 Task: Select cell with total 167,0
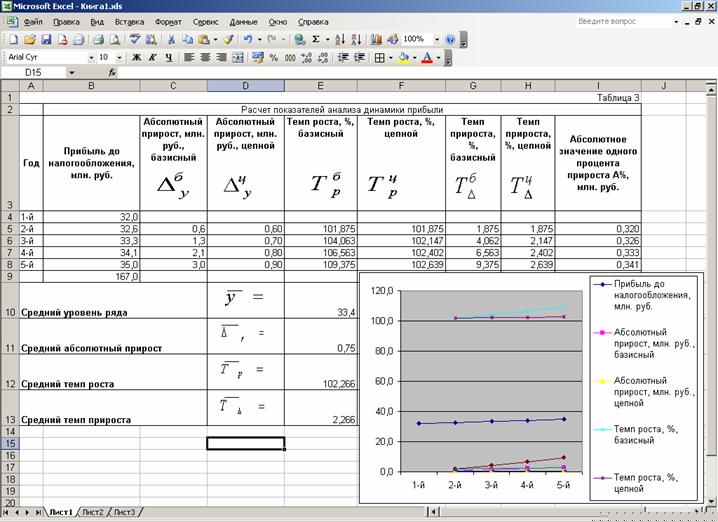[92, 276]
